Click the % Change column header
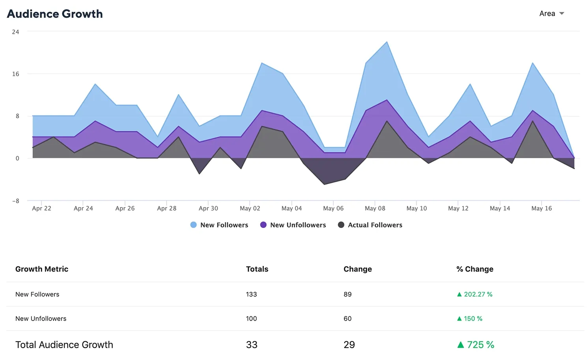Image resolution: width=588 pixels, height=364 pixels. pyautogui.click(x=475, y=269)
